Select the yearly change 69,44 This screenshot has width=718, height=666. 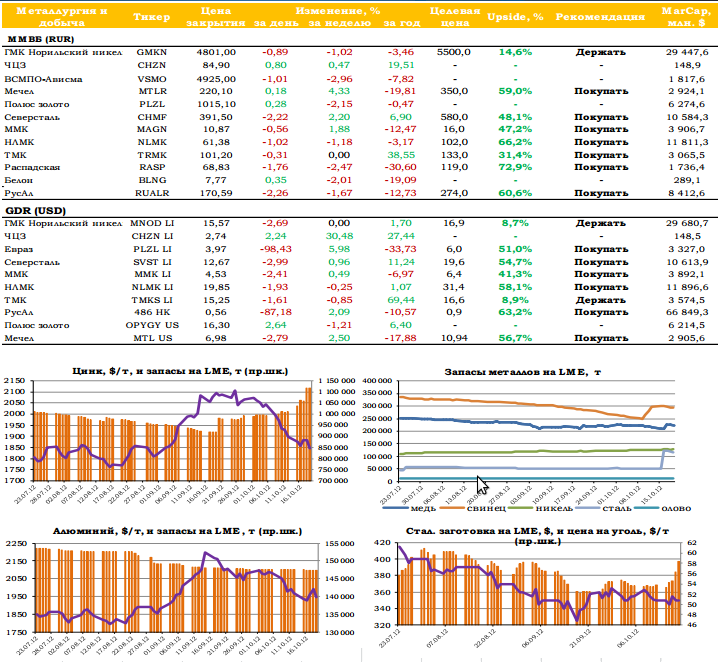coord(401,300)
